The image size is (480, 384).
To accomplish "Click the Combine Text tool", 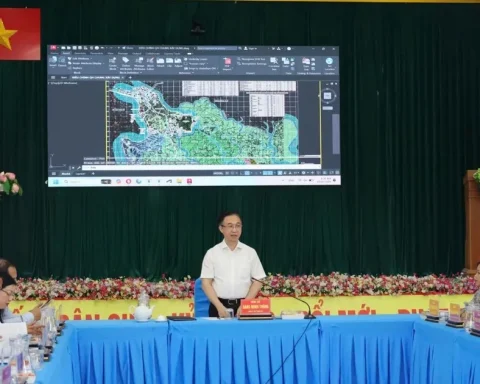I will (x=274, y=63).
